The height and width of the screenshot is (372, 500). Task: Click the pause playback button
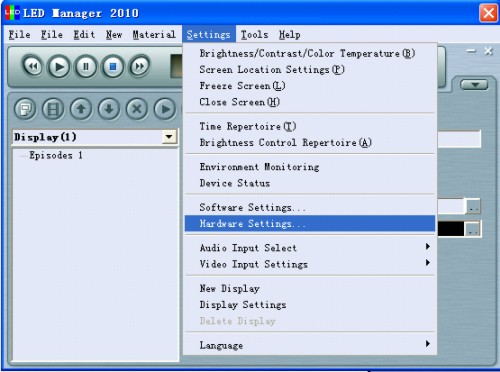coord(86,66)
